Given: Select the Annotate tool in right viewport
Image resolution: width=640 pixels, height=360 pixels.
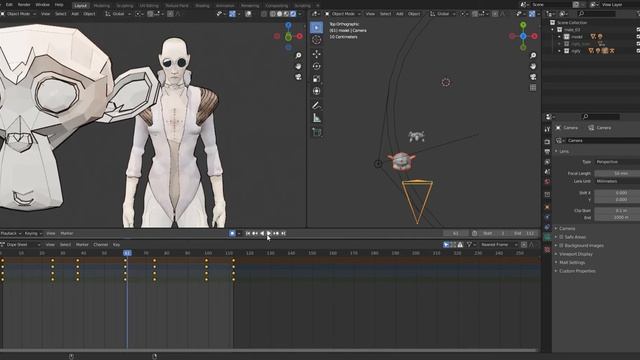Looking at the screenshot, I should [x=316, y=105].
